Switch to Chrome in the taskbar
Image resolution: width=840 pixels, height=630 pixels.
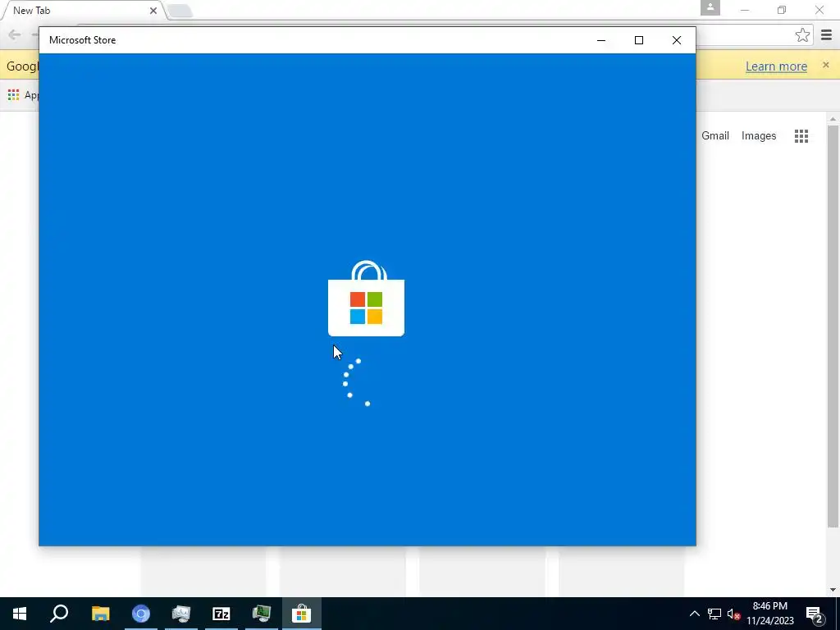coord(141,614)
